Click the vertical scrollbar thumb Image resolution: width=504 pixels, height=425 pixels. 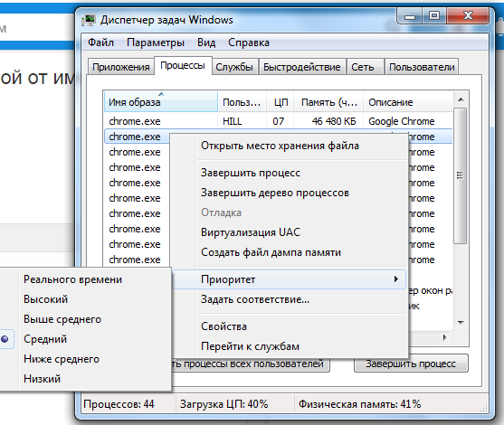click(x=461, y=175)
